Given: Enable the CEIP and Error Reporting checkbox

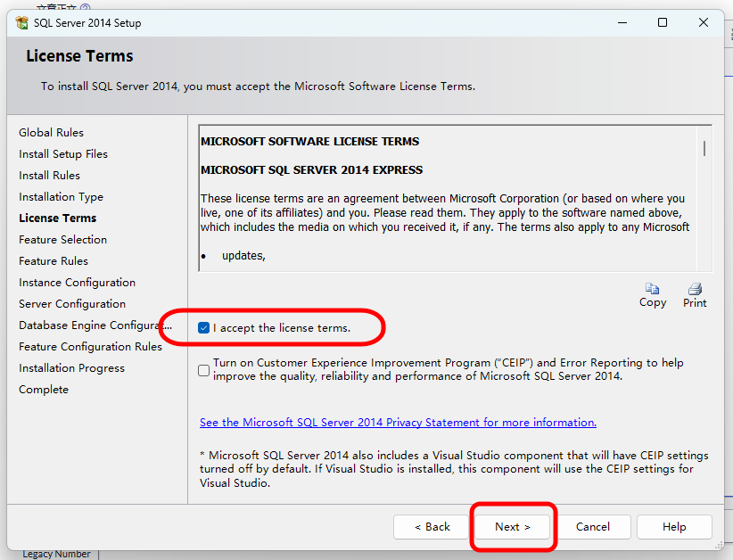Looking at the screenshot, I should click(x=204, y=370).
